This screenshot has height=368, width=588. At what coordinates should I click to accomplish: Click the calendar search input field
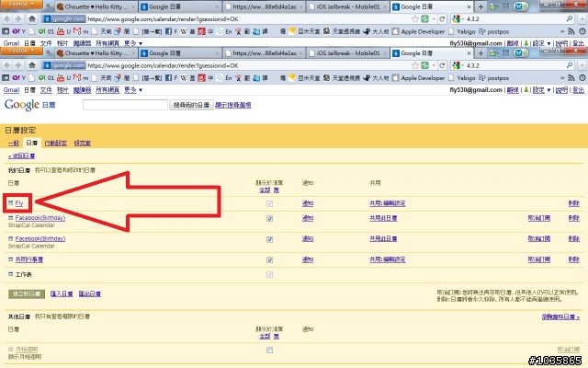125,105
